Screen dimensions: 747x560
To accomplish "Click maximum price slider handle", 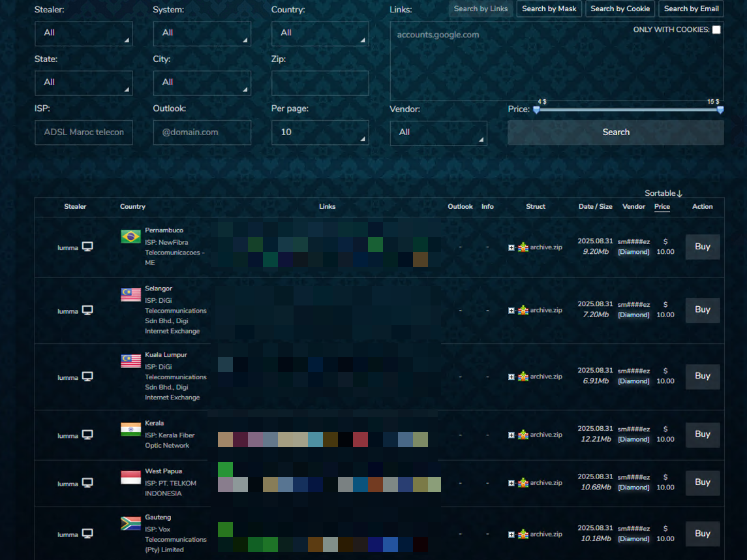I will pyautogui.click(x=720, y=110).
